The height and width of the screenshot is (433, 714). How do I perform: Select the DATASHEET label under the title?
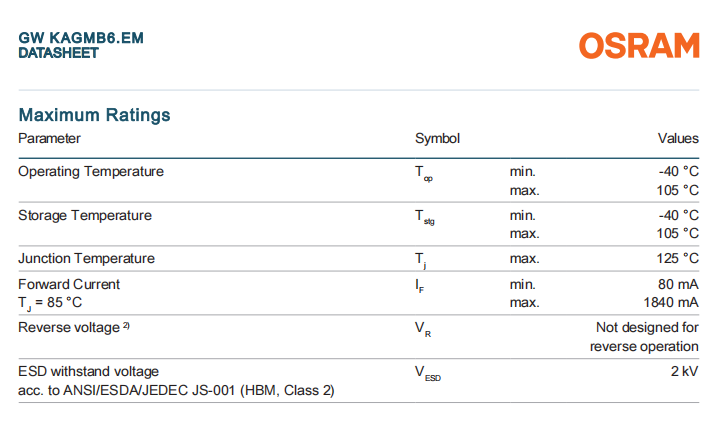coord(58,53)
